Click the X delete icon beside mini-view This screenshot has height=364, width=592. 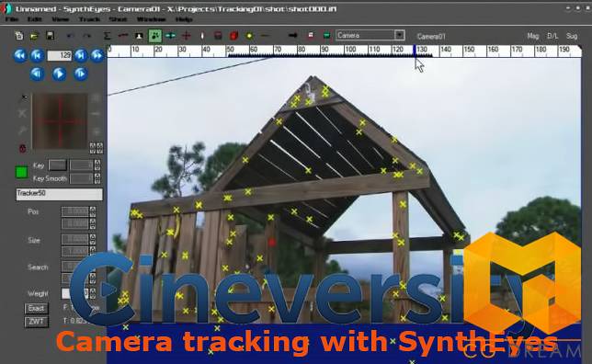[22, 113]
